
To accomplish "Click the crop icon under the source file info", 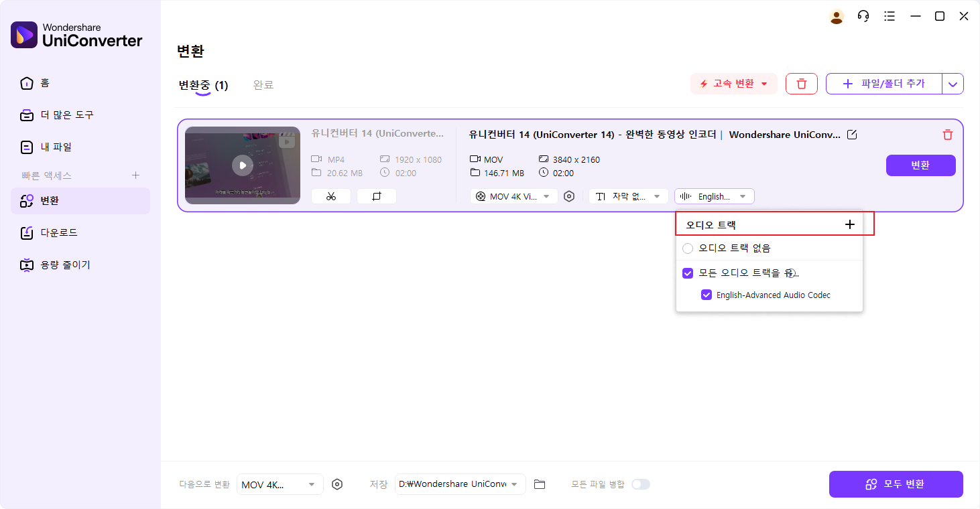I will [x=376, y=196].
